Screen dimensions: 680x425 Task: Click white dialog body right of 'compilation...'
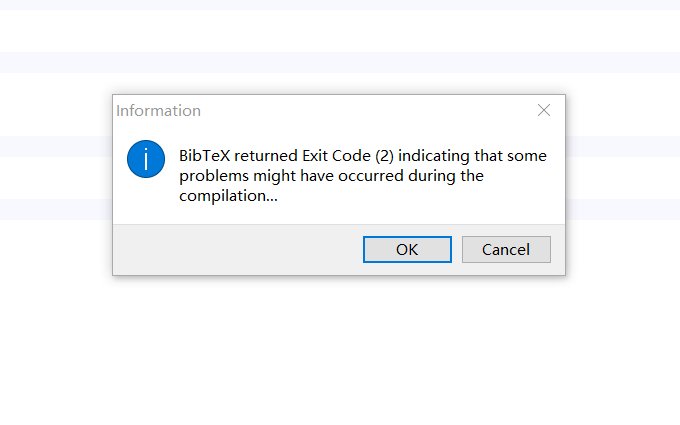pos(420,197)
